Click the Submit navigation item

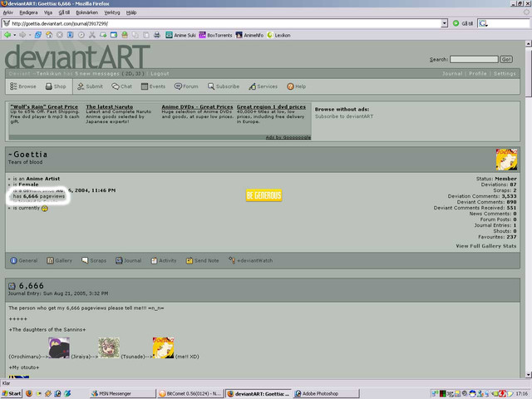[x=90, y=86]
